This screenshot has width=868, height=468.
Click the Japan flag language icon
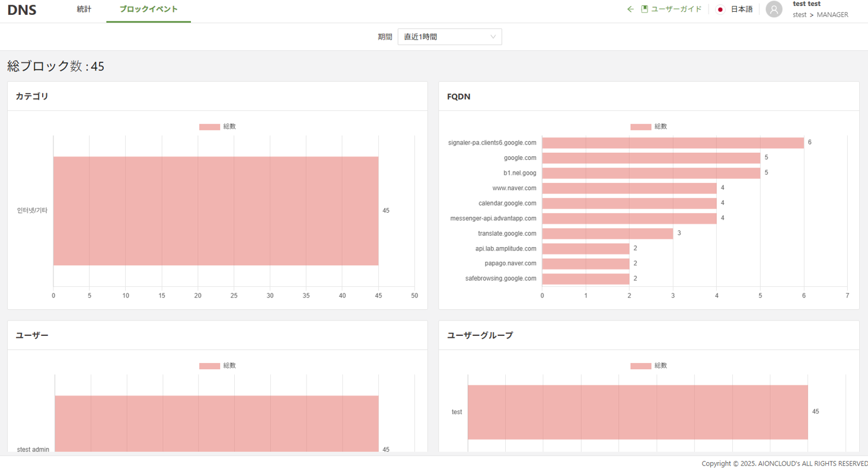click(x=720, y=9)
